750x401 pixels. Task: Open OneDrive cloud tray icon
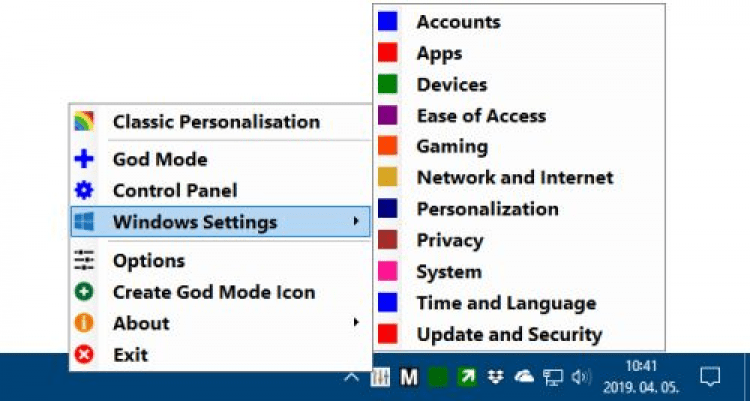(x=524, y=377)
